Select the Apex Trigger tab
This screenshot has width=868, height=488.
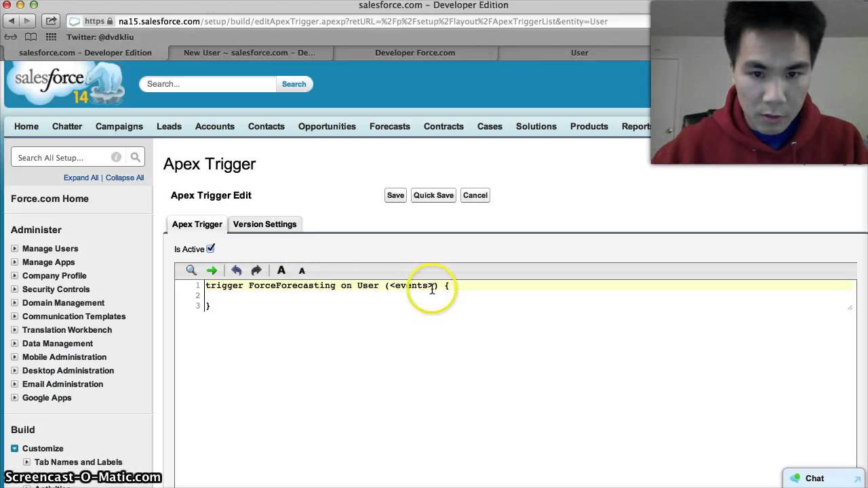pyautogui.click(x=197, y=224)
